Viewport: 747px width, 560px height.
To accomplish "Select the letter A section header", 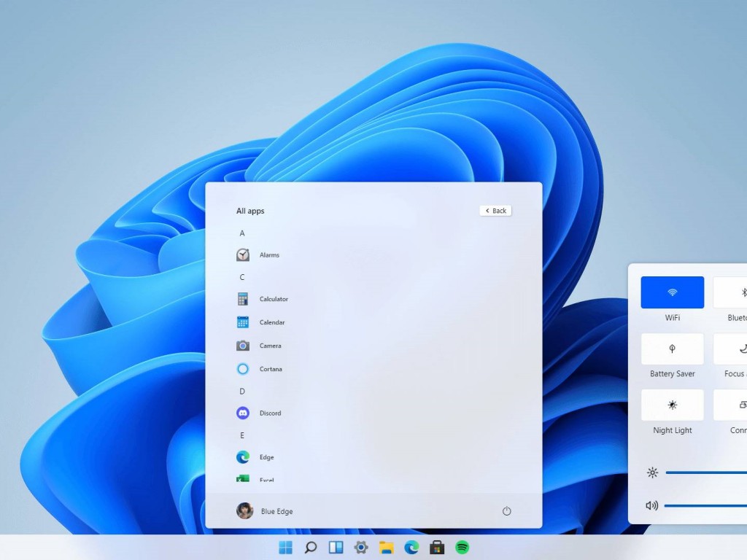I will pyautogui.click(x=241, y=233).
